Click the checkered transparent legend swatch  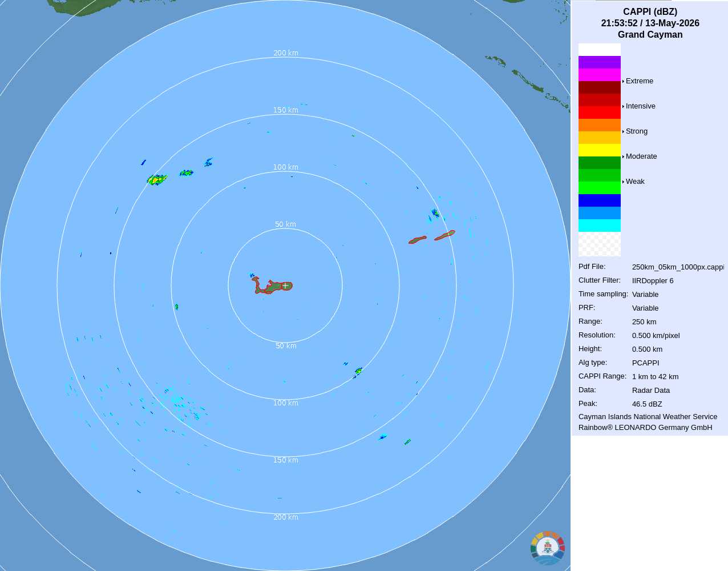tap(600, 244)
